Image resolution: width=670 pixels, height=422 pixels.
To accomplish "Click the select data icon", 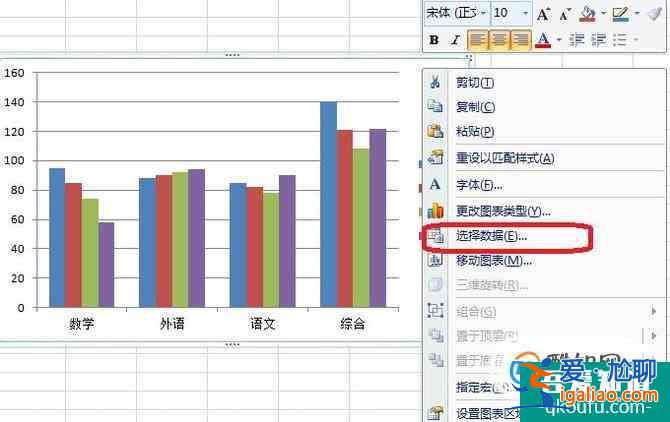I will (436, 235).
